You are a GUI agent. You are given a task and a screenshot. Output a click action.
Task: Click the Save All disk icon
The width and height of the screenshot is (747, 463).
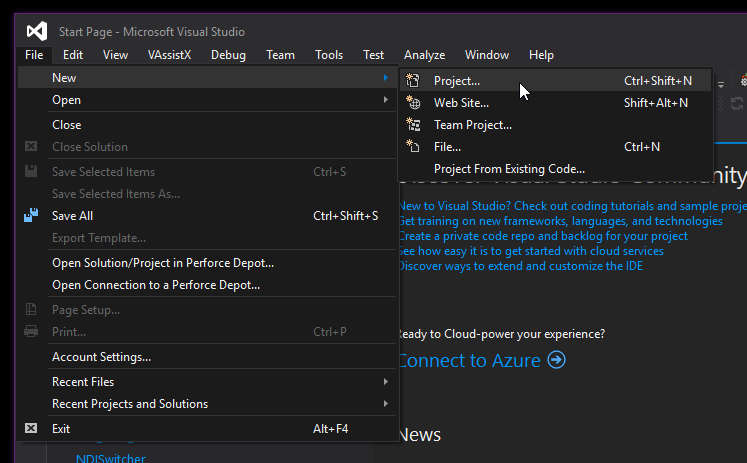click(31, 215)
